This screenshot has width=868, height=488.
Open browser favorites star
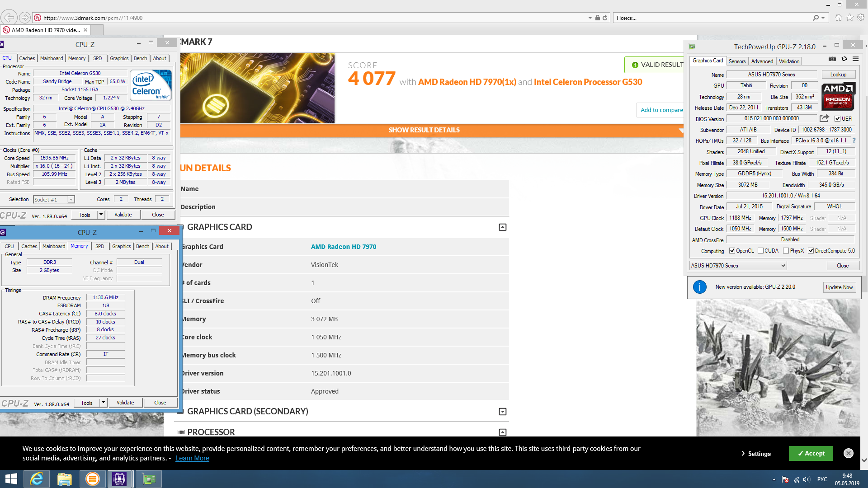click(x=850, y=18)
